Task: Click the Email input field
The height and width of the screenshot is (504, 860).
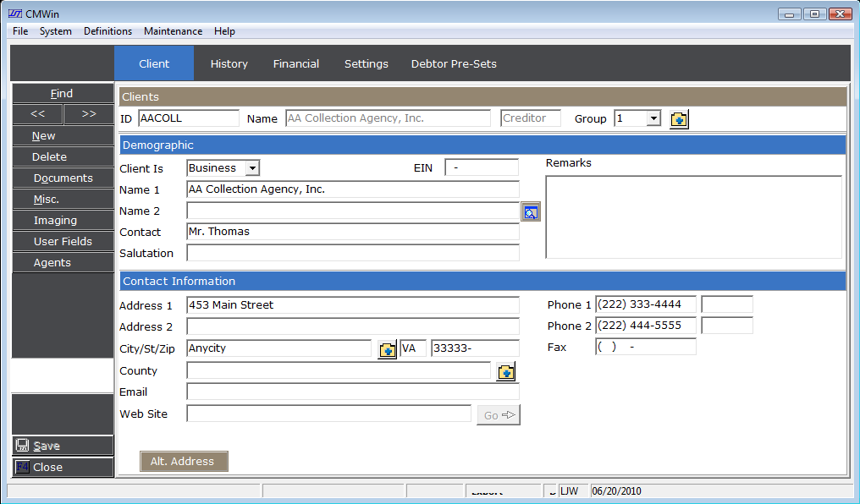Action: [x=353, y=392]
